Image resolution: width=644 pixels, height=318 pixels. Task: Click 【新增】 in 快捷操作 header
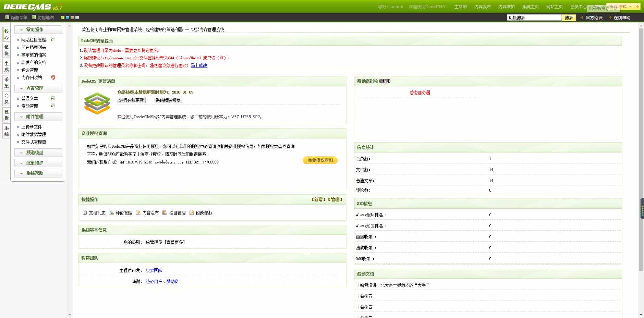click(318, 199)
